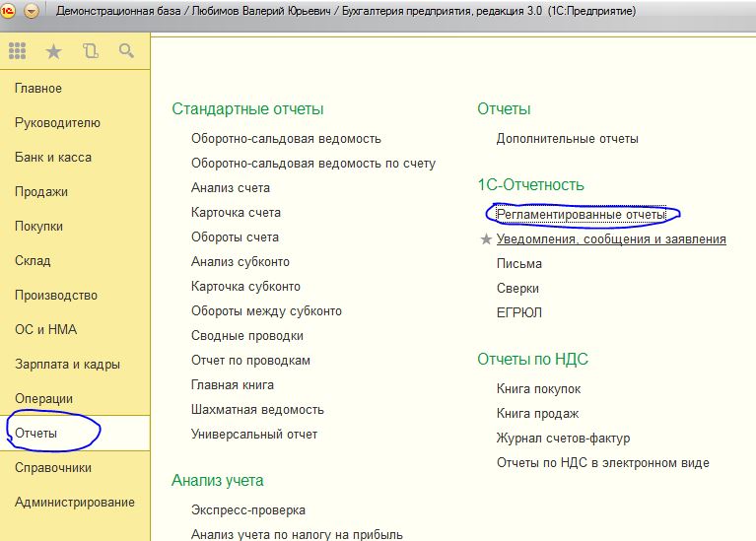The image size is (756, 541).
Task: Click the Отчеты по НДС group heading
Action: coord(532,360)
